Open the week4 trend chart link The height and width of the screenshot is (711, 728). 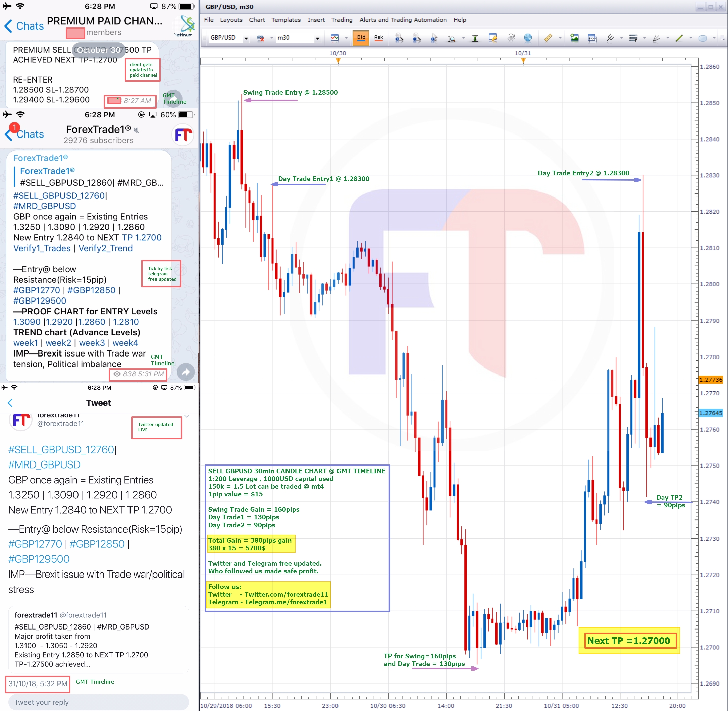coord(125,343)
